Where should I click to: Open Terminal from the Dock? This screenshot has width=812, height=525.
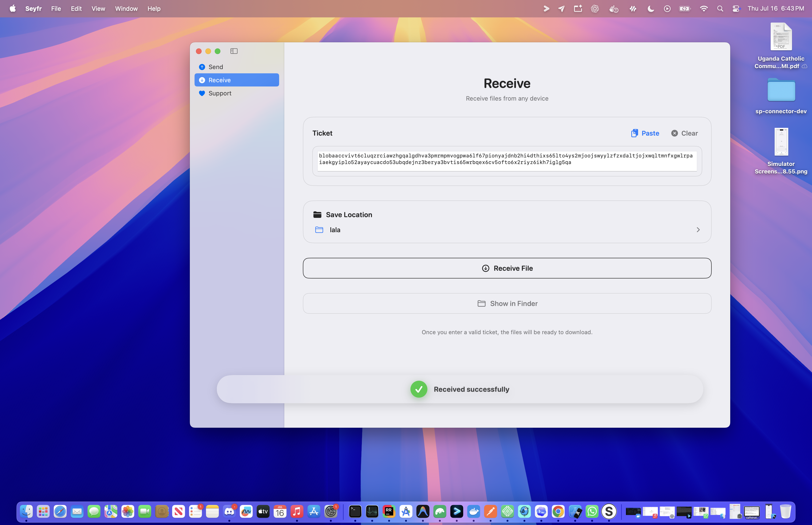(x=355, y=511)
